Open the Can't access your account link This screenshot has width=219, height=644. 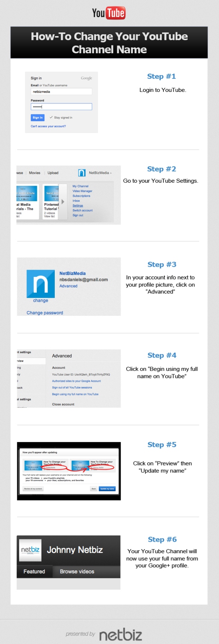tap(48, 126)
